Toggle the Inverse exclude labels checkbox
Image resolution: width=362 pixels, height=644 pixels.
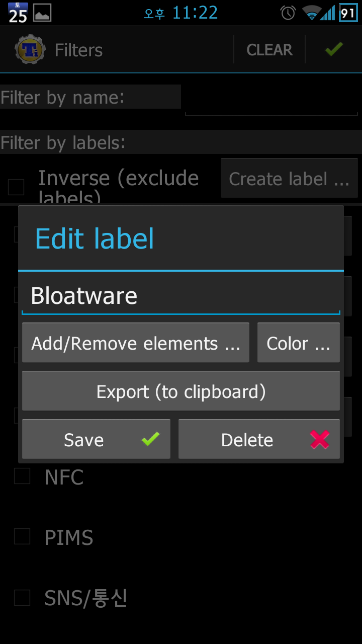pos(16,187)
